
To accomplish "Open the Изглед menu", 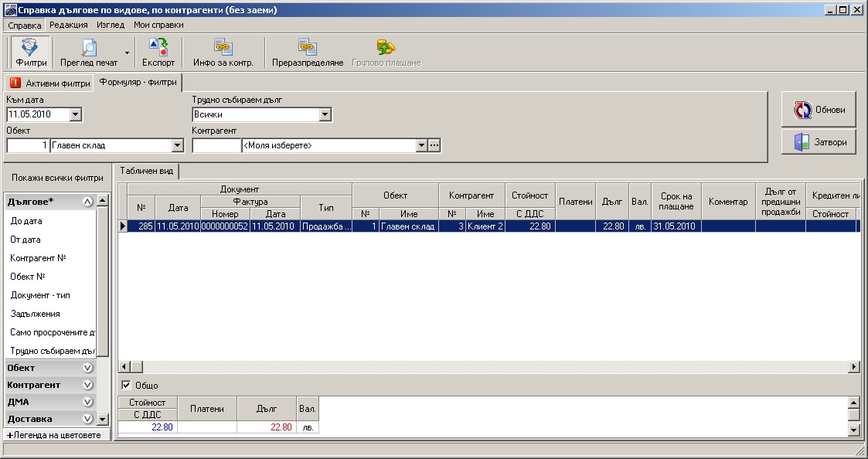I will [x=111, y=25].
